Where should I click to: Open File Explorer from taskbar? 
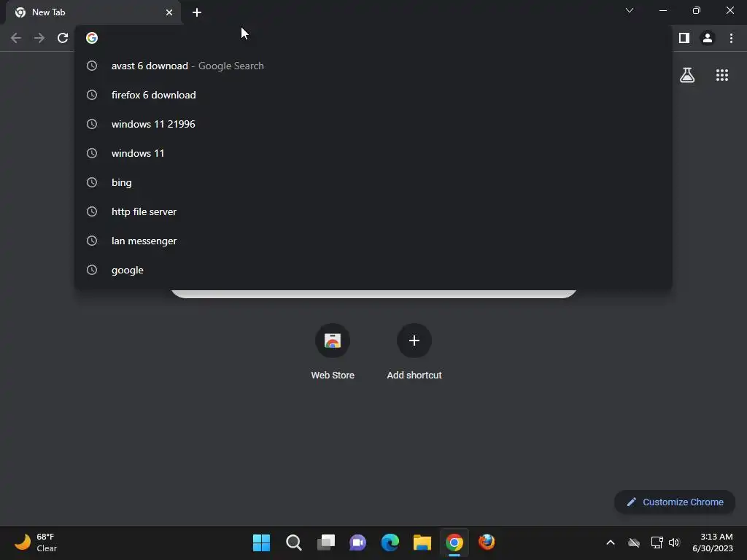tap(422, 542)
